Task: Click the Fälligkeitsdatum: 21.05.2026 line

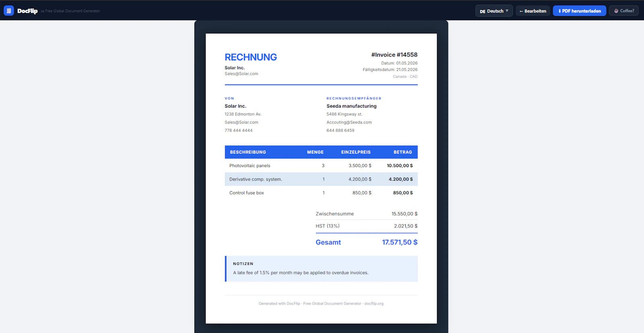Action: (x=390, y=70)
